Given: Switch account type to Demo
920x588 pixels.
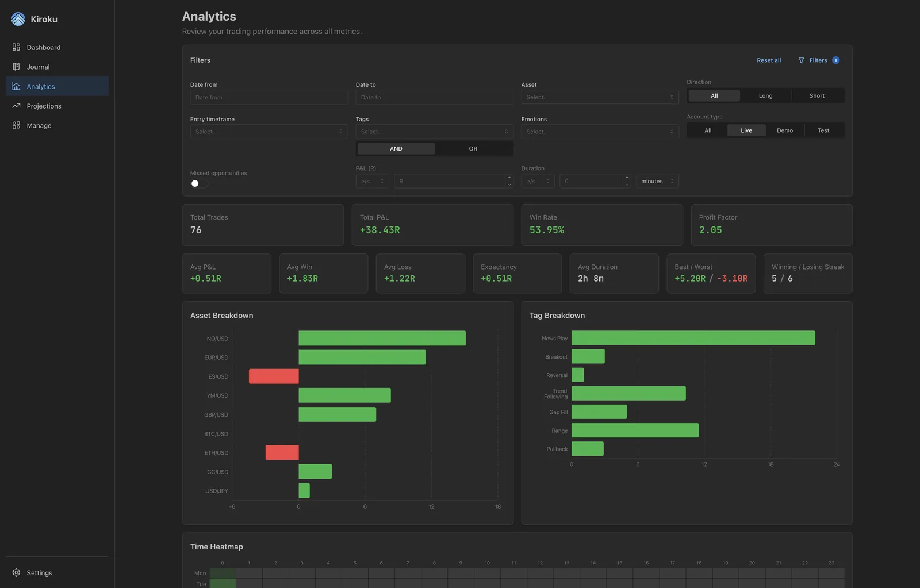Looking at the screenshot, I should [x=785, y=130].
